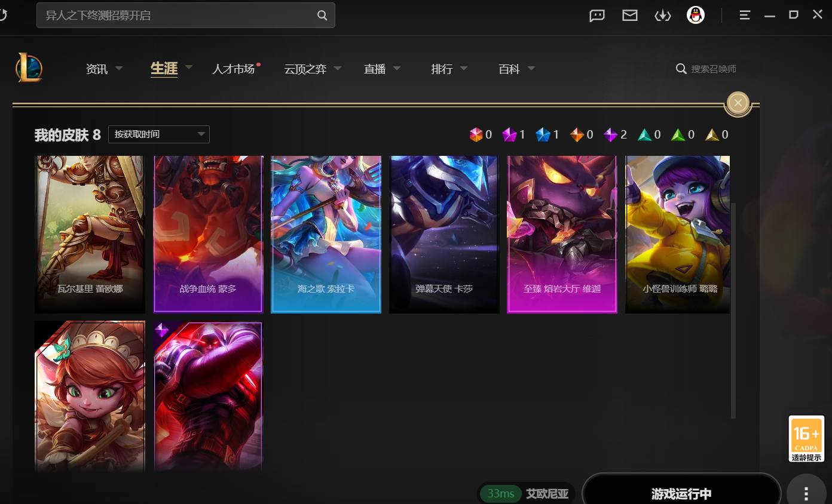Open the hamburger main menu icon
This screenshot has width=832, height=504.
pos(745,16)
